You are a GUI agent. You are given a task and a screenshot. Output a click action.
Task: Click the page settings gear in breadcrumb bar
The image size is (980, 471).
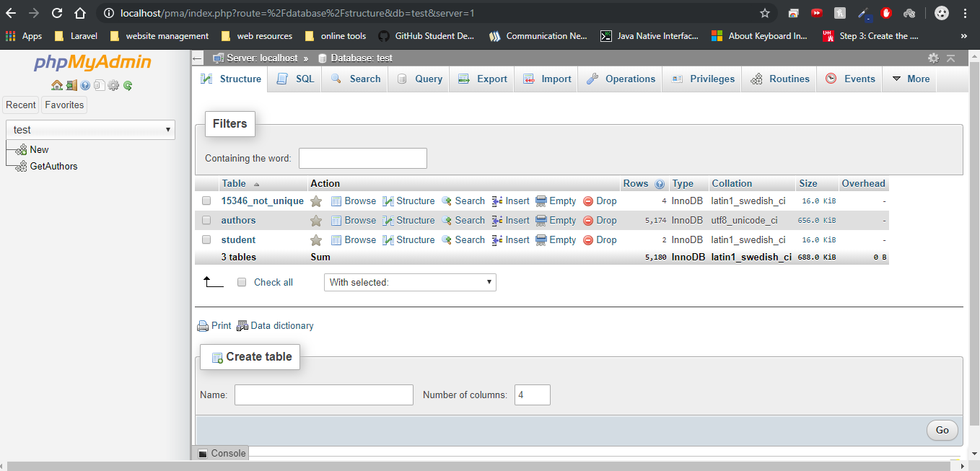[933, 58]
